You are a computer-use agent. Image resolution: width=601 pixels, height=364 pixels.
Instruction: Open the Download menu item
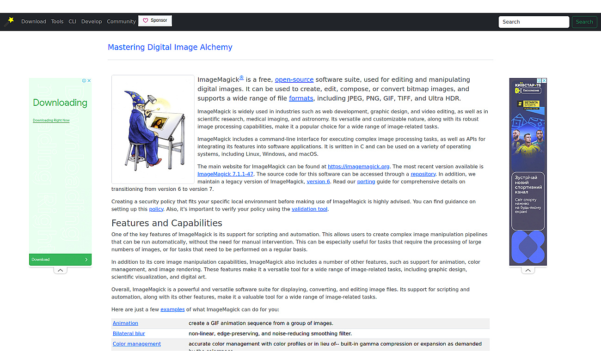(34, 22)
